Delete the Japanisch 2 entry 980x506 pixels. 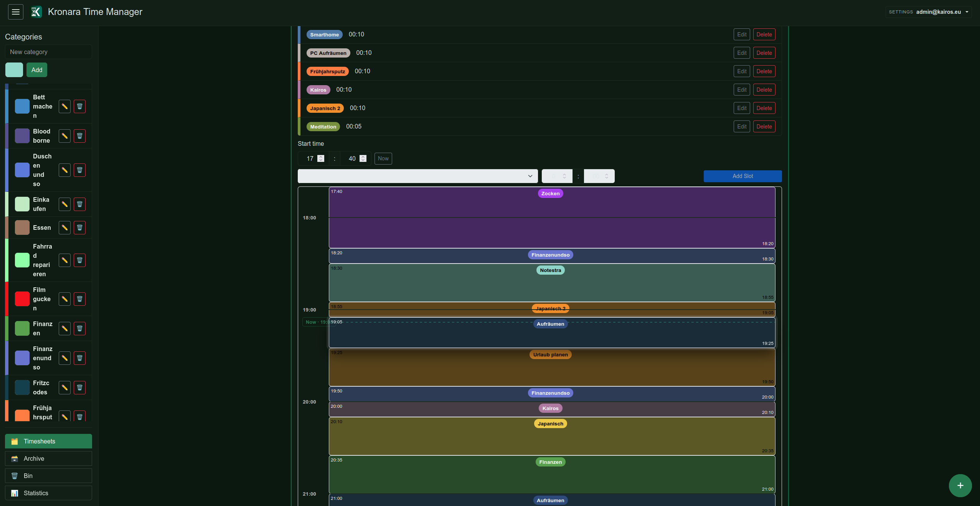point(764,108)
